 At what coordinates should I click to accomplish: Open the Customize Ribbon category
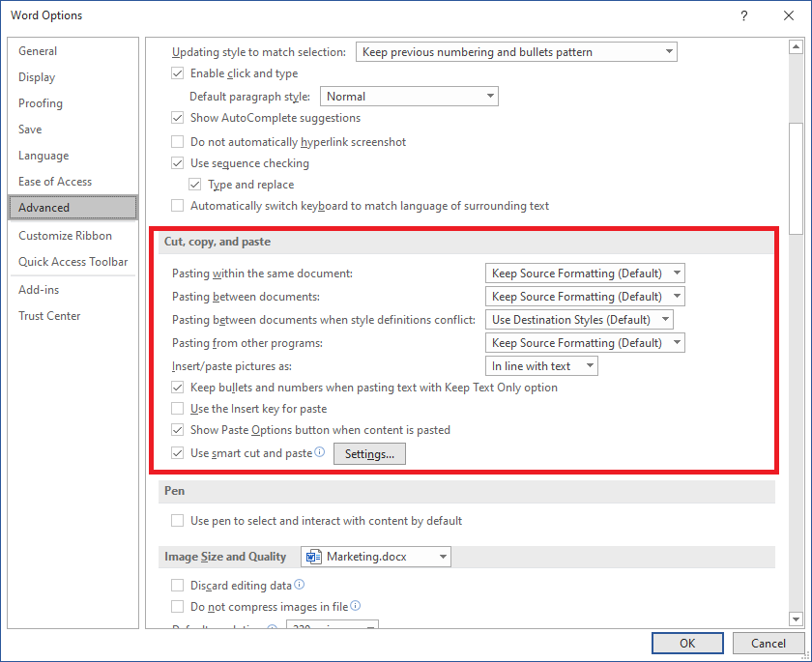(x=65, y=236)
